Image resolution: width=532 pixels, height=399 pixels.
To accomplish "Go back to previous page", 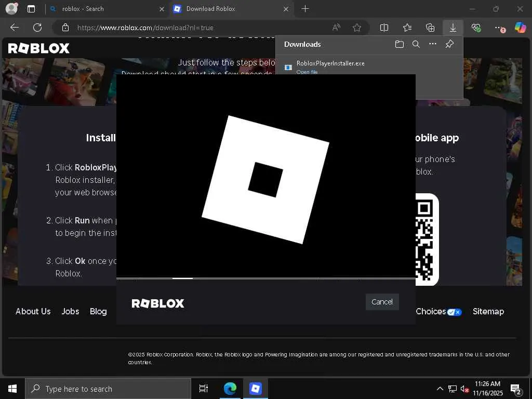I will (x=15, y=28).
